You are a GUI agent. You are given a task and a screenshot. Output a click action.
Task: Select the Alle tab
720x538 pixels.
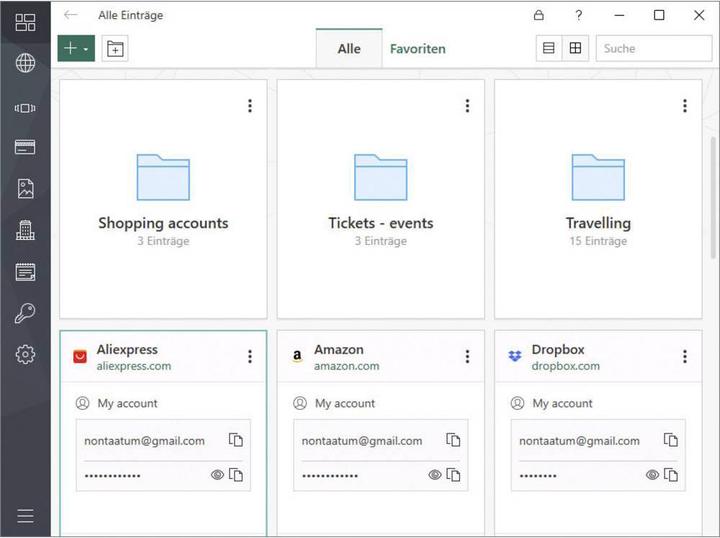click(349, 49)
